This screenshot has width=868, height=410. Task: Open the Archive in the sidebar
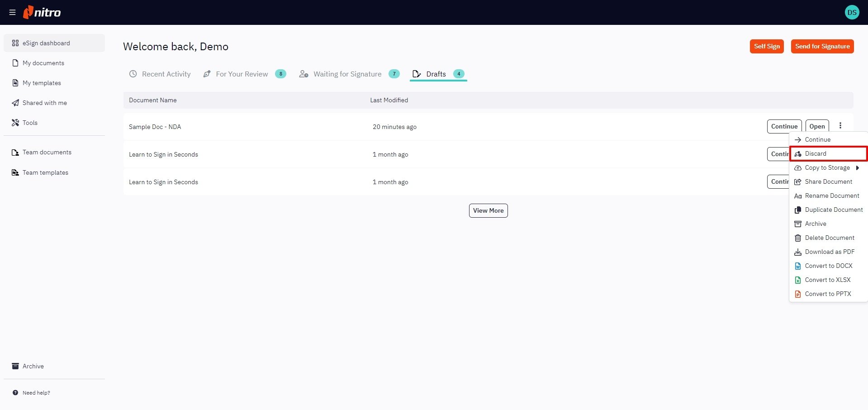click(33, 366)
